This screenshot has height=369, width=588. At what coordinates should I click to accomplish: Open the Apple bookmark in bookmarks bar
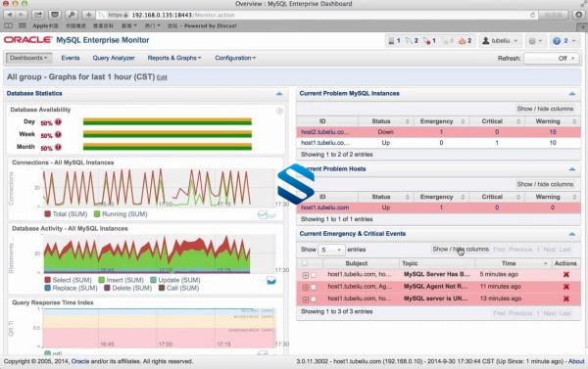(x=45, y=25)
